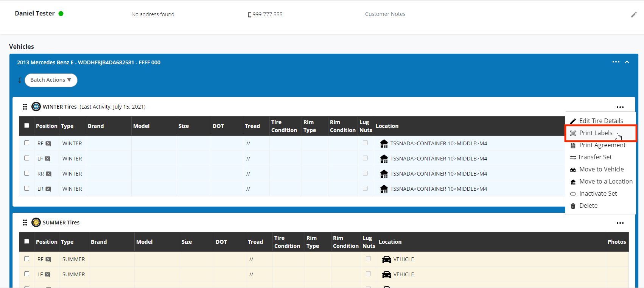Open the Batch Actions dropdown
Screen dimensions: 644x288
[x=51, y=80]
